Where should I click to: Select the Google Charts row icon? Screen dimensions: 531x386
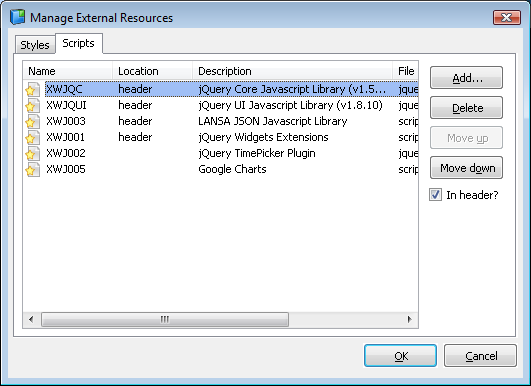33,169
